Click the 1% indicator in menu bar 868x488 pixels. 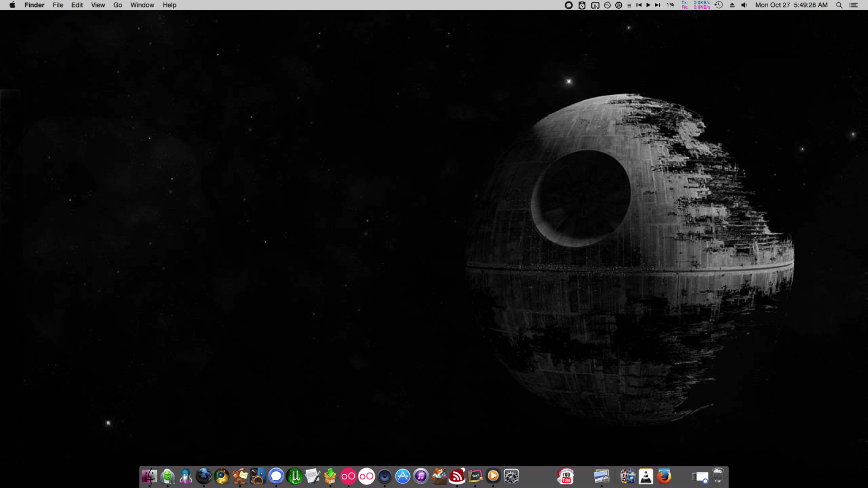(x=671, y=5)
